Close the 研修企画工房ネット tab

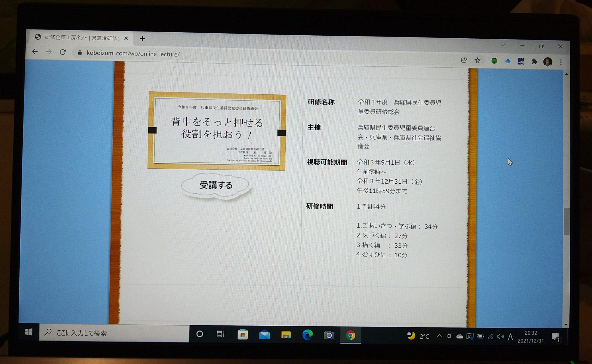pos(126,38)
